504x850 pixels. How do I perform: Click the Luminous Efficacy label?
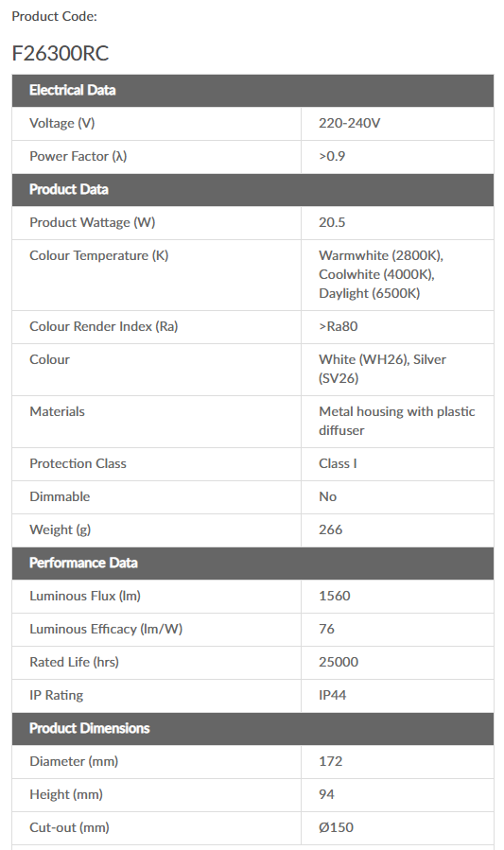106,630
